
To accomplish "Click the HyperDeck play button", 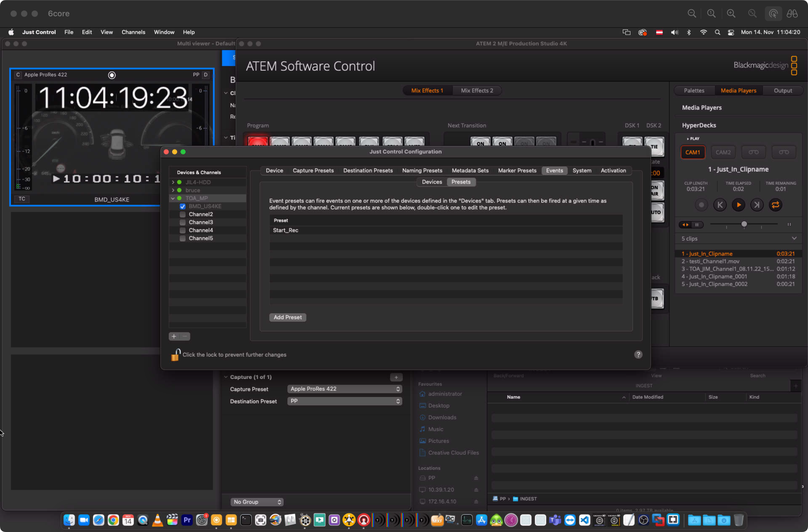I will pyautogui.click(x=738, y=205).
